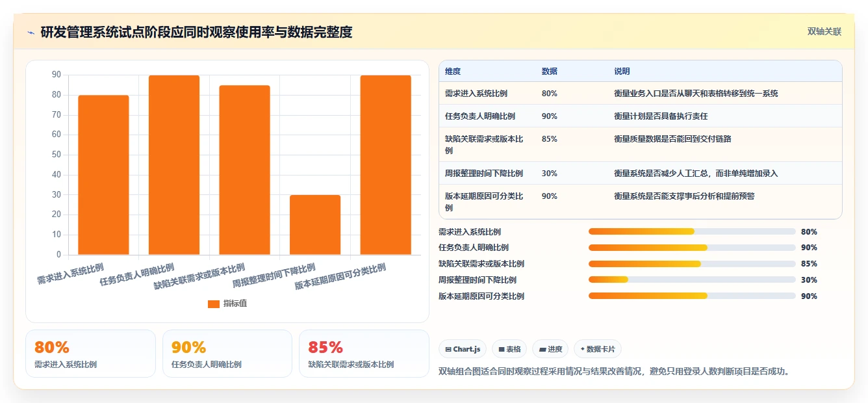The height and width of the screenshot is (403, 868).
Task: Click description 衡量计划是否具备执行责任
Action: coord(661,116)
